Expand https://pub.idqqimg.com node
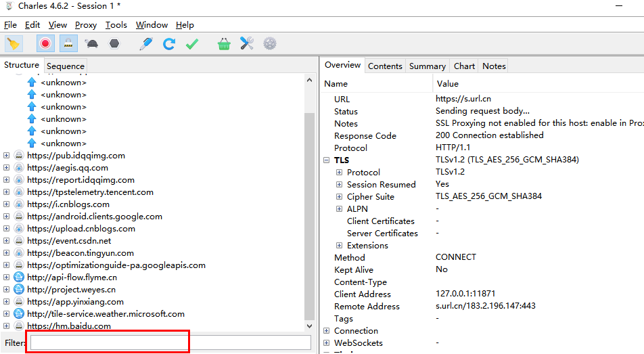This screenshot has width=644, height=354. [6, 156]
